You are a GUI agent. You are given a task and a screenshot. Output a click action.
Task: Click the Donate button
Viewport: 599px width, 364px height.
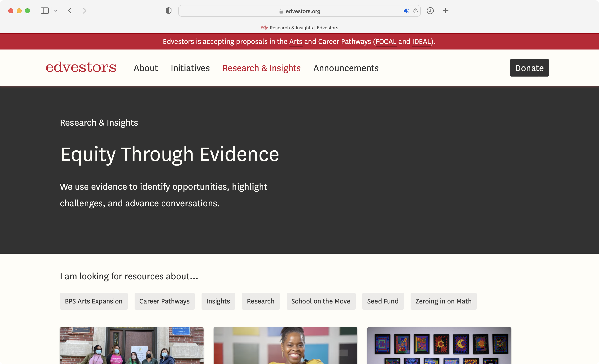tap(529, 68)
